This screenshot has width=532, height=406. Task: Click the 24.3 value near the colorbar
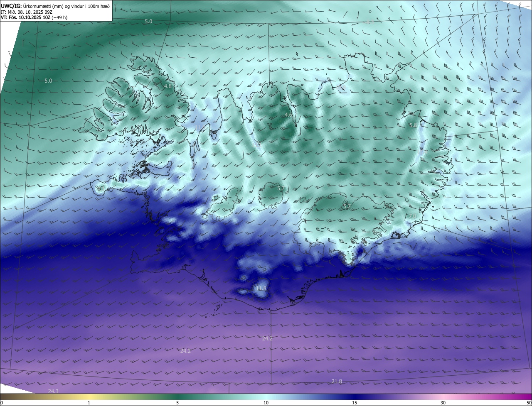tap(53, 391)
